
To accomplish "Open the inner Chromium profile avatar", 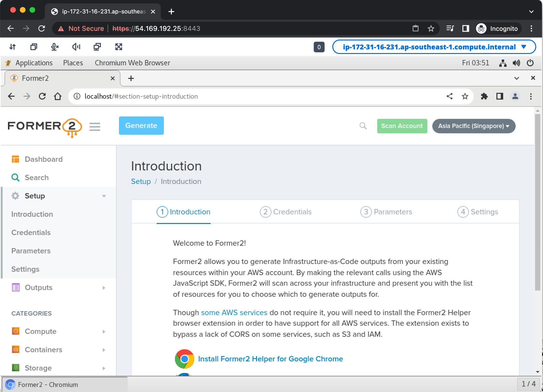I will point(515,96).
